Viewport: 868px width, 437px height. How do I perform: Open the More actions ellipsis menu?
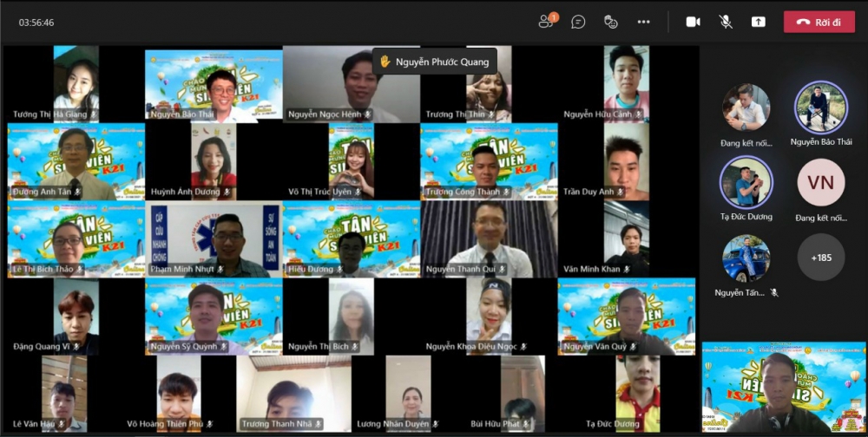pos(643,22)
